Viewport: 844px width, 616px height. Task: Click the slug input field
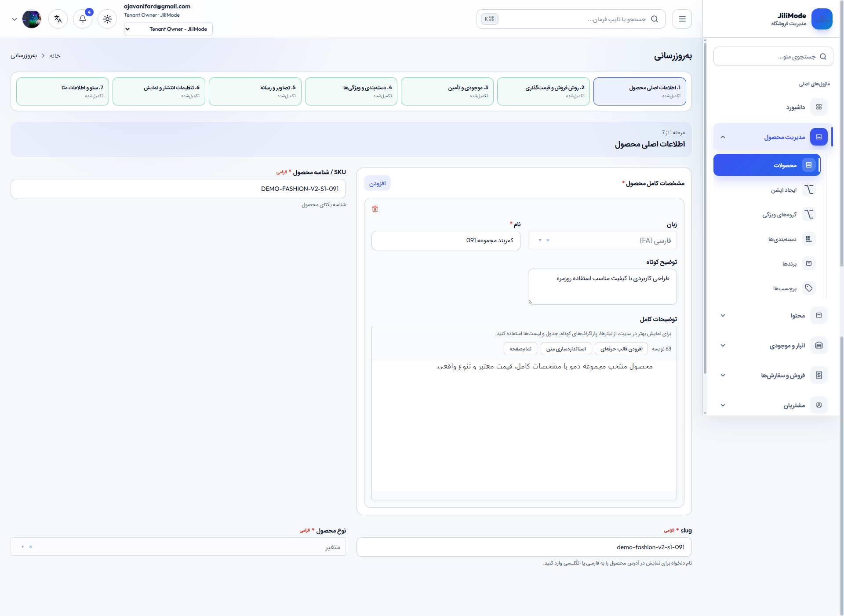[x=524, y=547]
